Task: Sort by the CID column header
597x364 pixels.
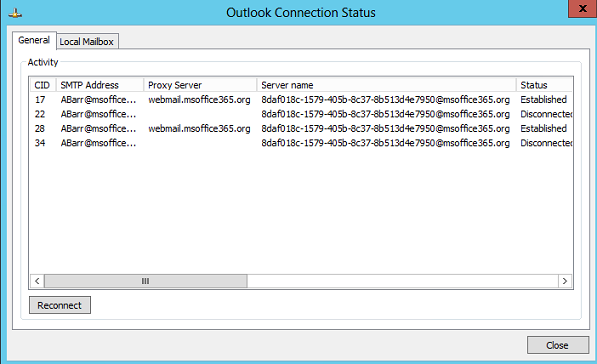Action: [x=42, y=85]
